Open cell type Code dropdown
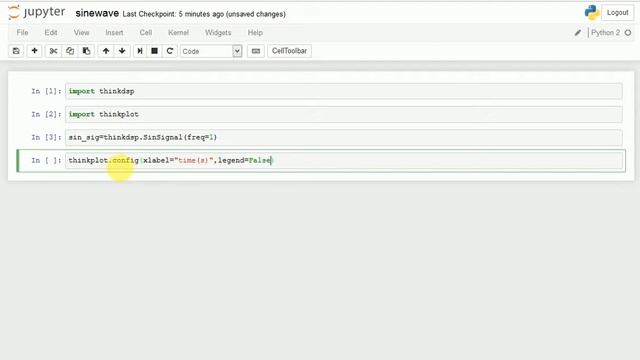Screen dimensions: 640x360 tap(211, 51)
